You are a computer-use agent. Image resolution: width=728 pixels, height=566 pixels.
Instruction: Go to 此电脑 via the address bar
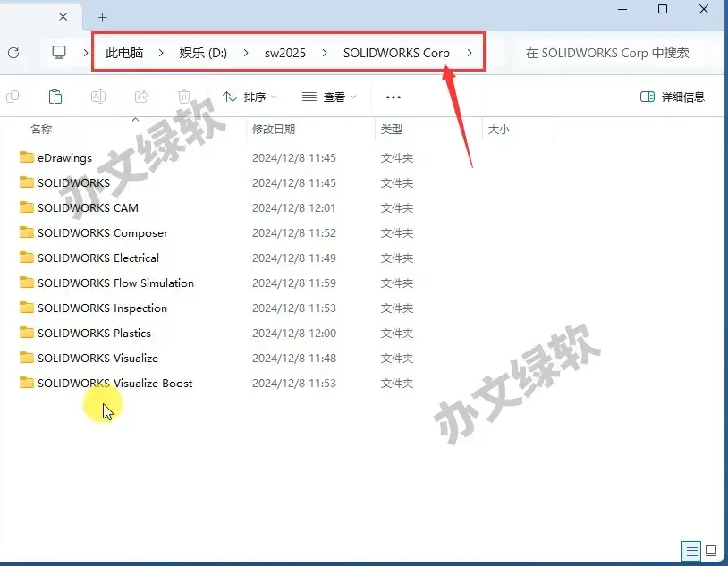click(x=124, y=53)
